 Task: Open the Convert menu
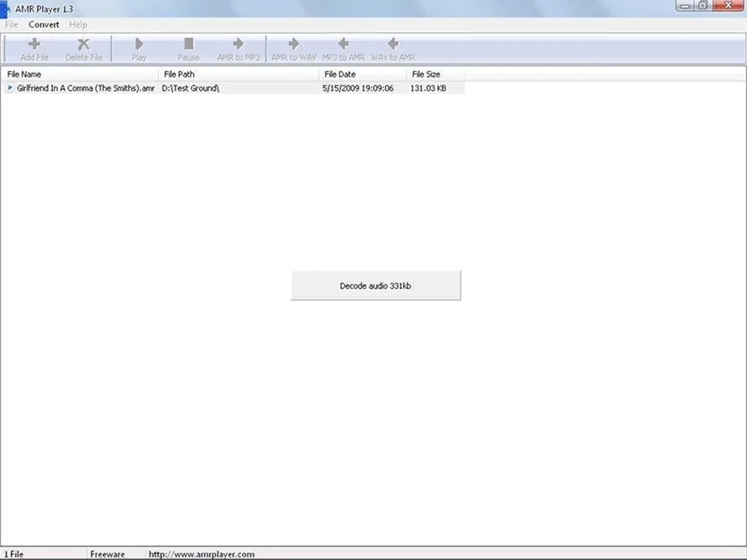44,24
